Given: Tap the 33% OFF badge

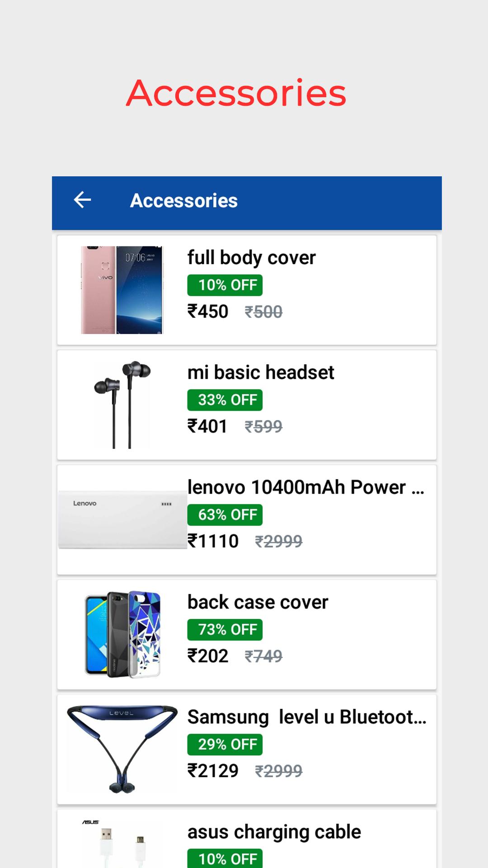Looking at the screenshot, I should pyautogui.click(x=225, y=400).
